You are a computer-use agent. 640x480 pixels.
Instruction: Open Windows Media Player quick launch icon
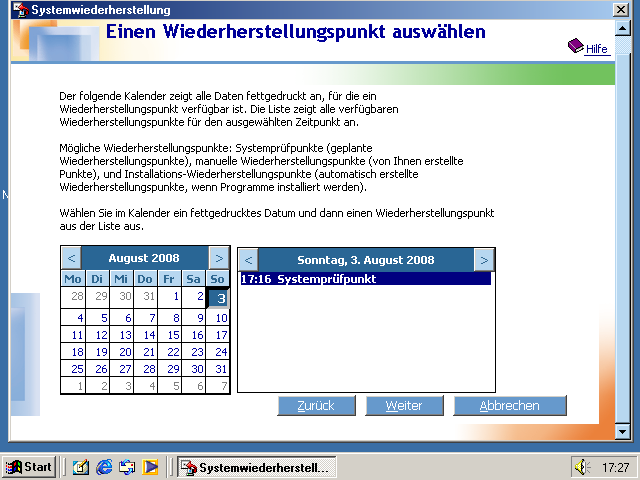click(x=151, y=467)
